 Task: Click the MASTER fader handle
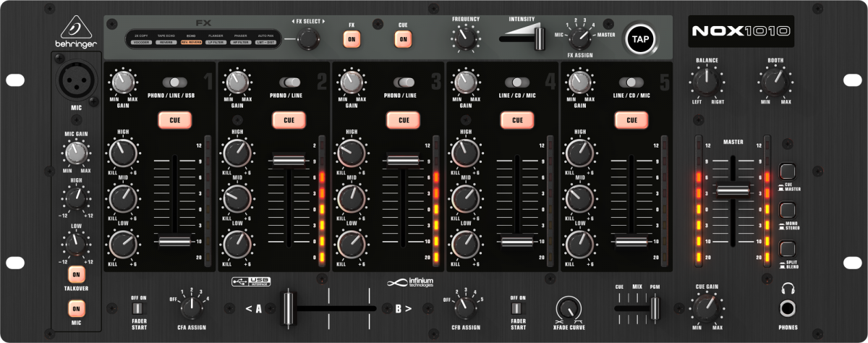[x=733, y=190]
